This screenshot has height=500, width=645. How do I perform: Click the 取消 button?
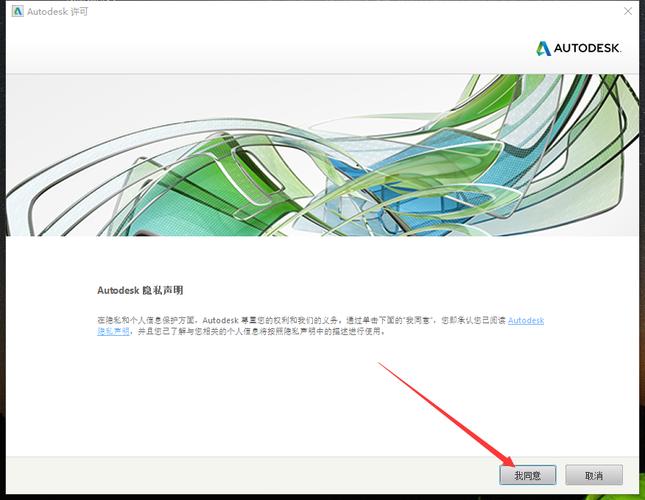click(x=594, y=475)
